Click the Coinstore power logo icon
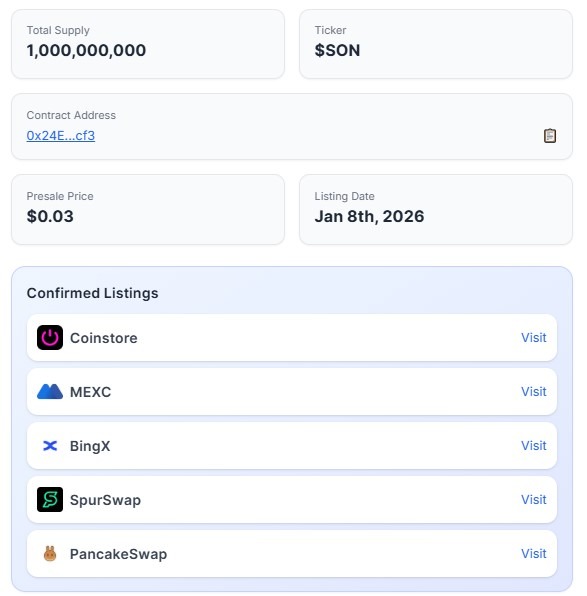The height and width of the screenshot is (596, 587). coord(50,338)
